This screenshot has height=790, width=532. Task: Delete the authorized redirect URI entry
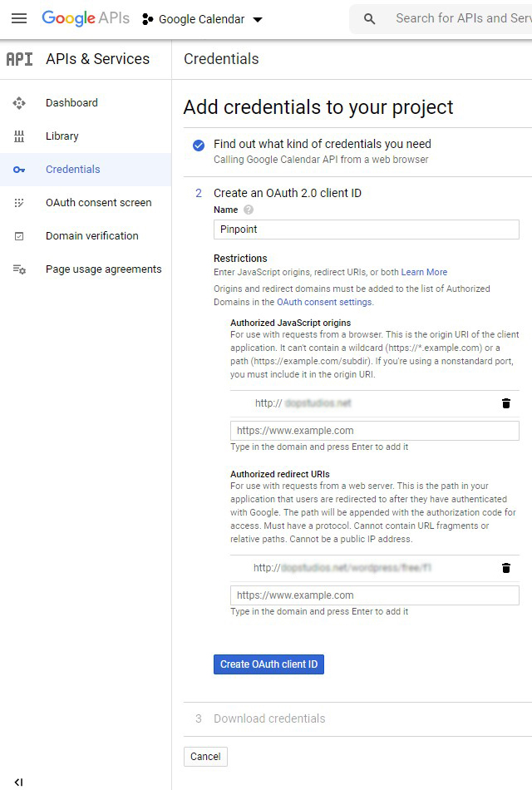point(505,568)
